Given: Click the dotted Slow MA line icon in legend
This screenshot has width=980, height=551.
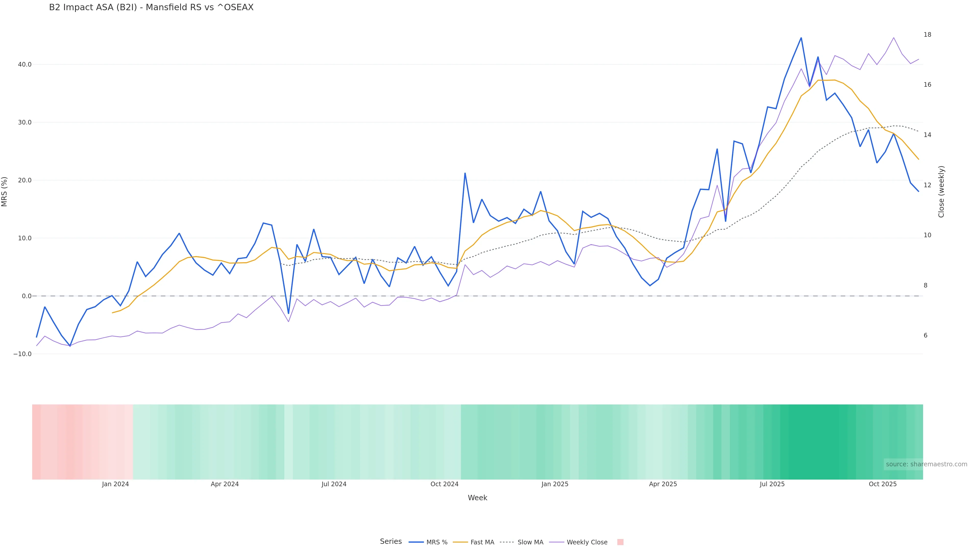Looking at the screenshot, I should 507,542.
